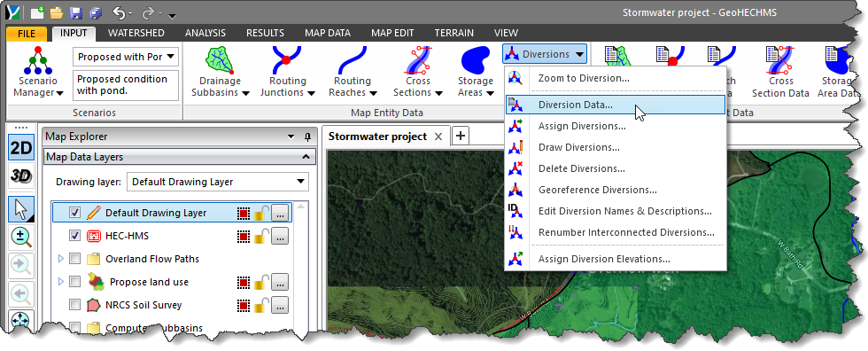Screen dimensions: 868x351
Task: Choose Georeference Diversions menu item
Action: tap(615, 190)
